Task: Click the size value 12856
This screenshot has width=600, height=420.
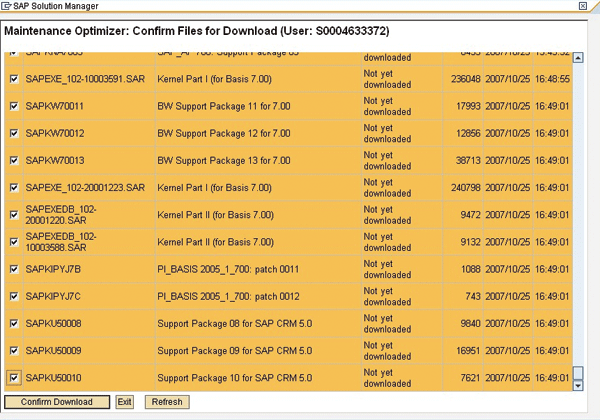Action: [x=468, y=133]
